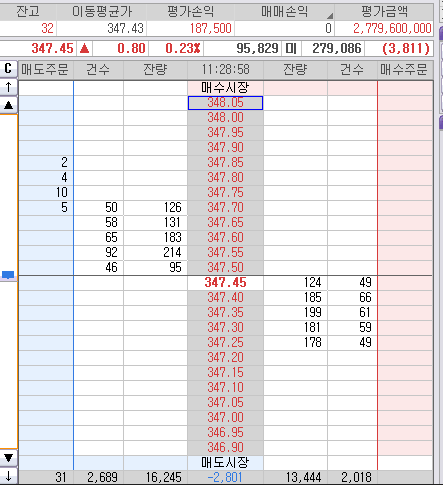Click the 347.35 price cell
The width and height of the screenshot is (443, 485).
pyautogui.click(x=226, y=313)
